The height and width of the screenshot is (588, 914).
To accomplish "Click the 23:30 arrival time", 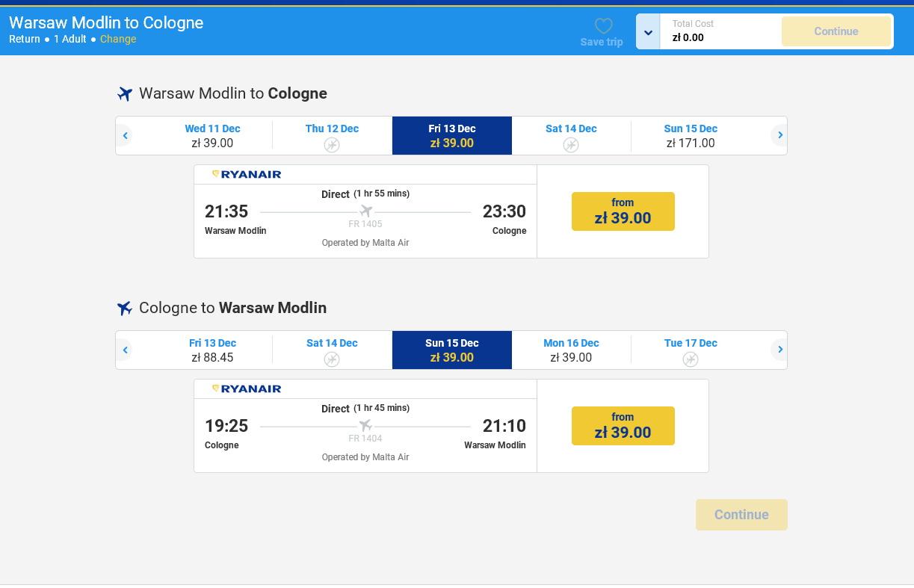I will click(504, 211).
